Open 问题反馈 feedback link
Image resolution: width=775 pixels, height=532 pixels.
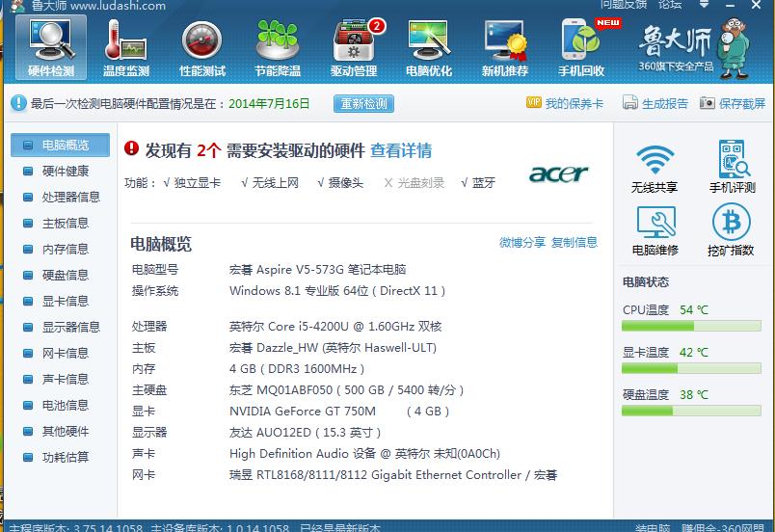point(624,5)
